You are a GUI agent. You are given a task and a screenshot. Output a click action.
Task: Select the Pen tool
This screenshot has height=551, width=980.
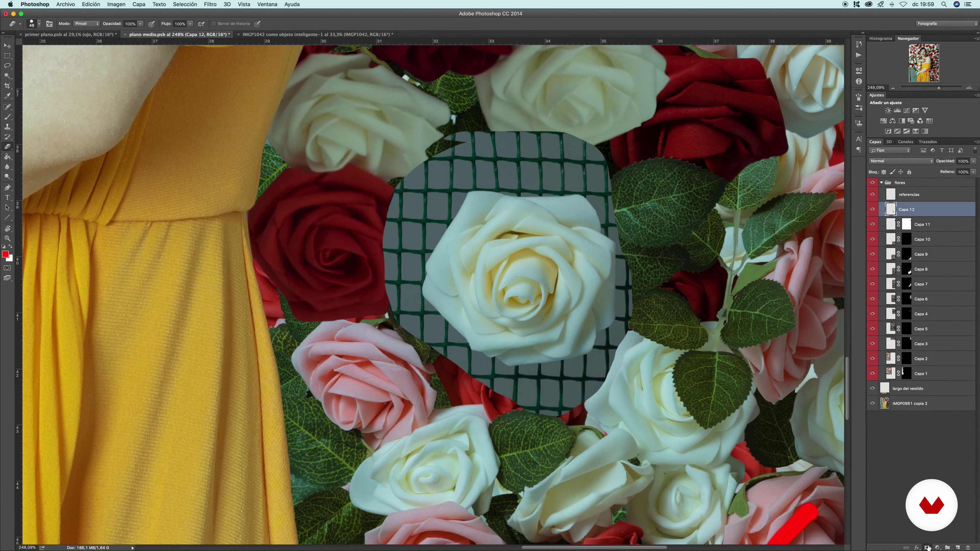pos(7,187)
